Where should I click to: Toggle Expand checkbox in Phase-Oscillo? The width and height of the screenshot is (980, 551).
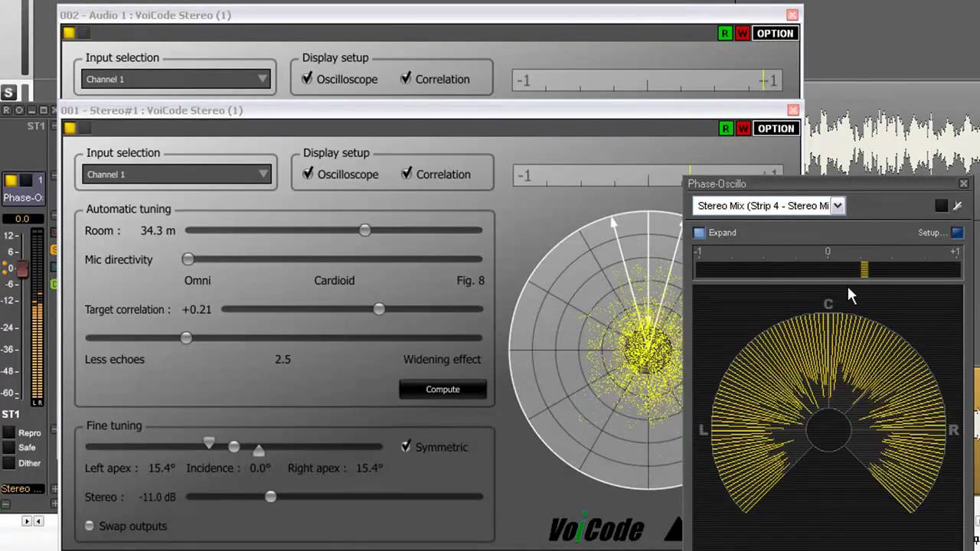click(699, 233)
